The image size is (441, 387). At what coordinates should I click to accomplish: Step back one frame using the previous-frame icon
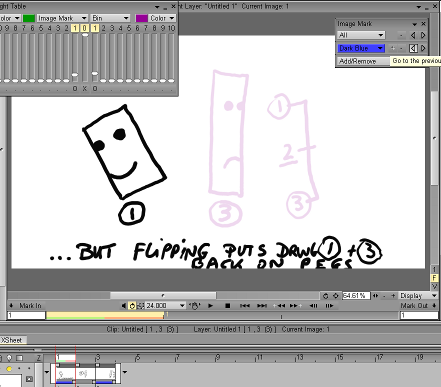click(x=314, y=305)
